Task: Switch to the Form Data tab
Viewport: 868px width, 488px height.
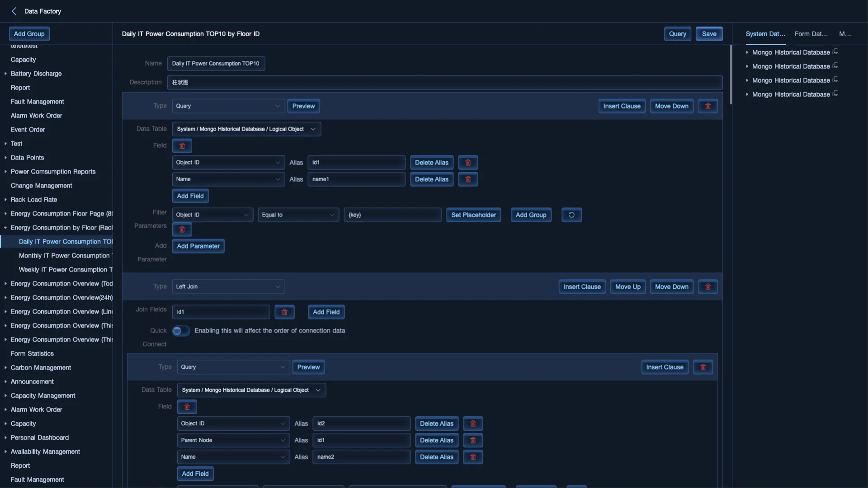Action: click(811, 33)
